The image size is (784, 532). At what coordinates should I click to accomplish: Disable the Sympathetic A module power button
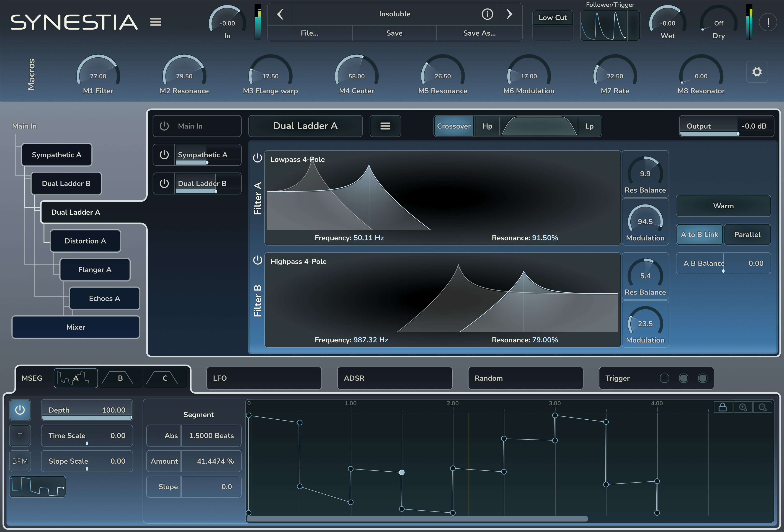(164, 155)
